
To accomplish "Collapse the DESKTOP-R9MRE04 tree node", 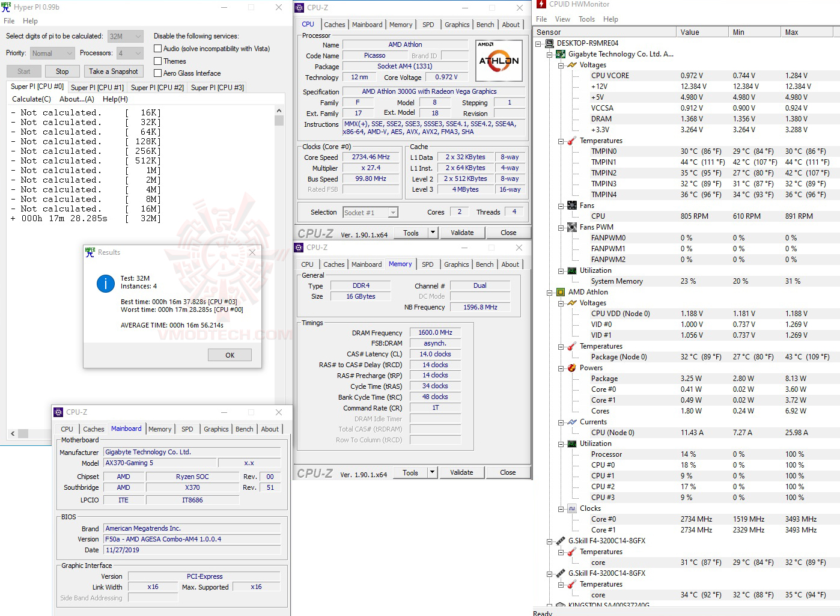I will (538, 43).
